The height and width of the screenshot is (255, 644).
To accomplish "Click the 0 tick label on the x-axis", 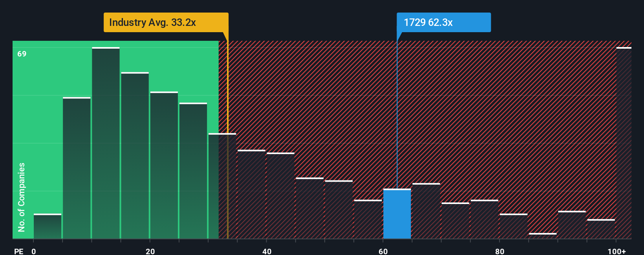I will [x=34, y=251].
